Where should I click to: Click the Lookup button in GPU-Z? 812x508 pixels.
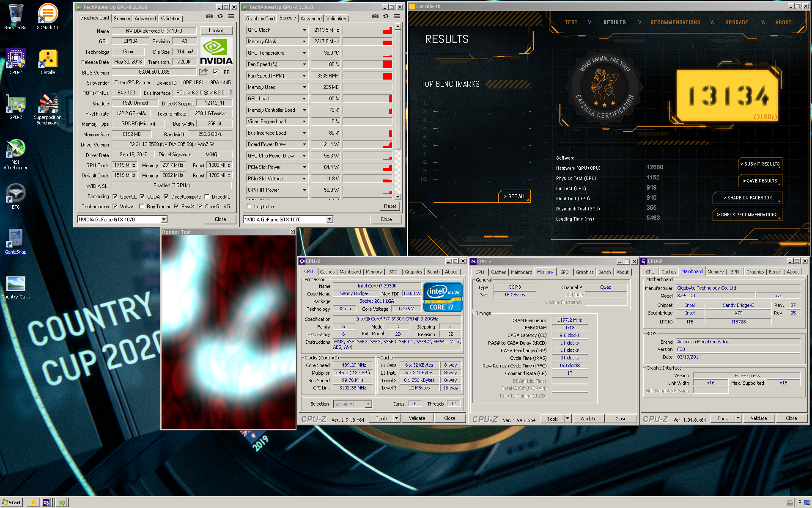217,30
